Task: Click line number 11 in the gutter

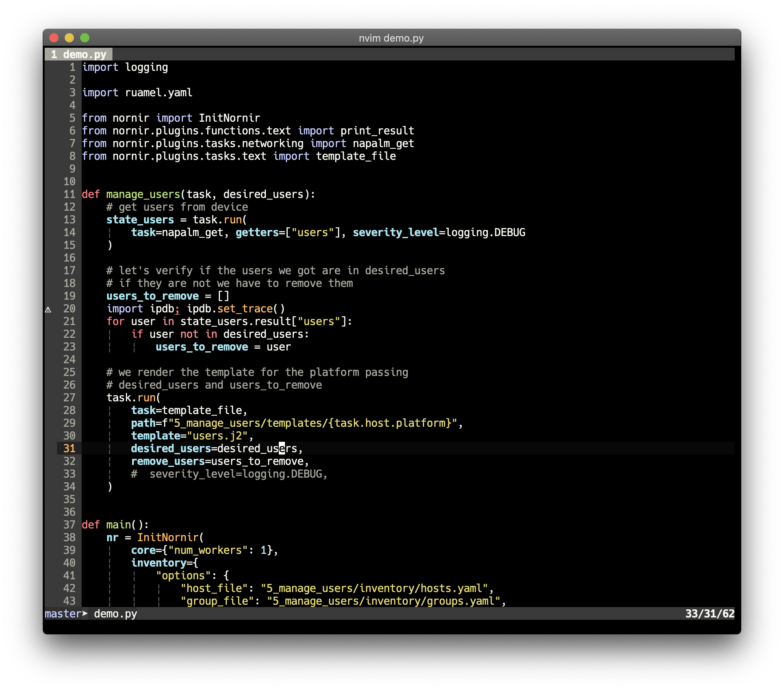Action: click(x=69, y=195)
